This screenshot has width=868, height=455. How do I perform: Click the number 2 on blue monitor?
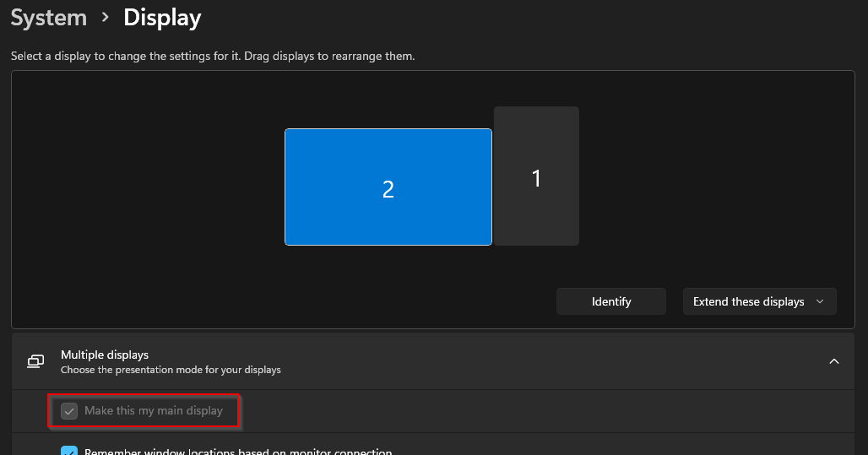tap(388, 189)
